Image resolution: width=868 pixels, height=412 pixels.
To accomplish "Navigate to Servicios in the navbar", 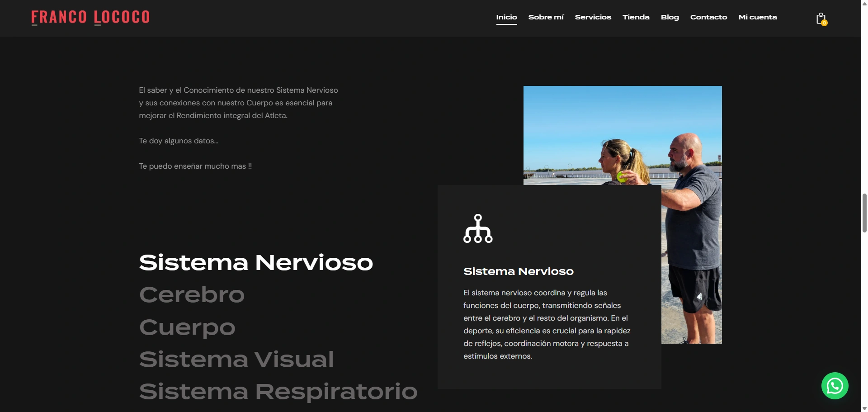I will click(x=593, y=17).
